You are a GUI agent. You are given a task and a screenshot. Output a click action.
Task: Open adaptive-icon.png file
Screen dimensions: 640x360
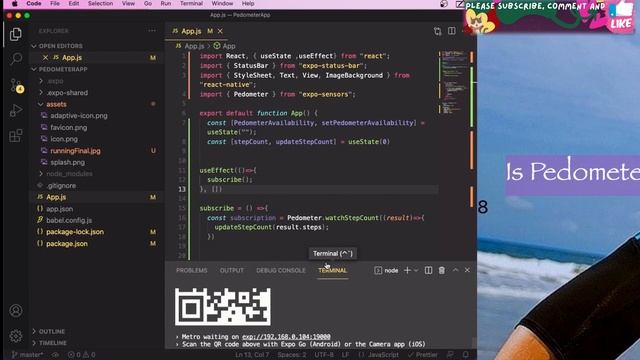[79, 116]
